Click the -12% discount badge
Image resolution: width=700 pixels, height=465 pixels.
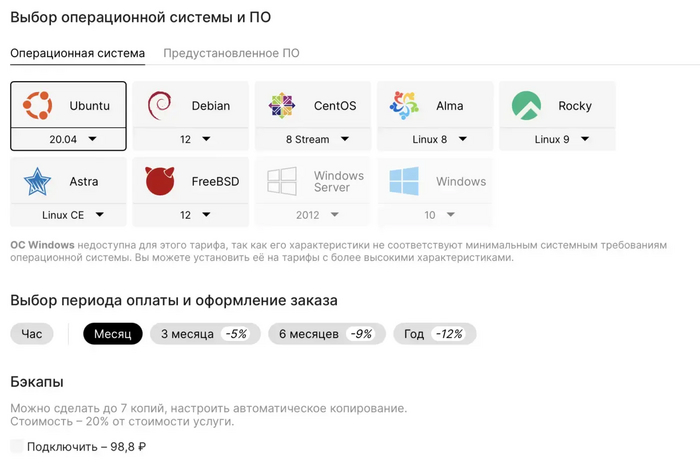pyautogui.click(x=449, y=334)
